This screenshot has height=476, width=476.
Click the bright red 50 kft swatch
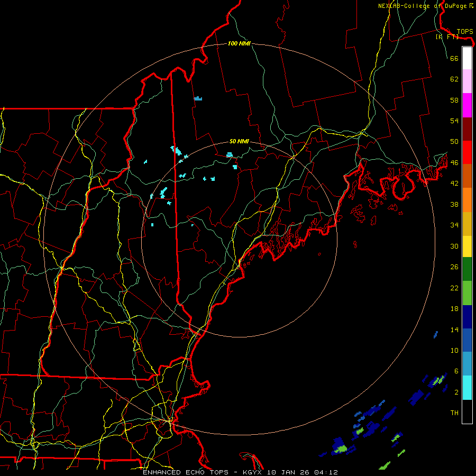pos(467,152)
